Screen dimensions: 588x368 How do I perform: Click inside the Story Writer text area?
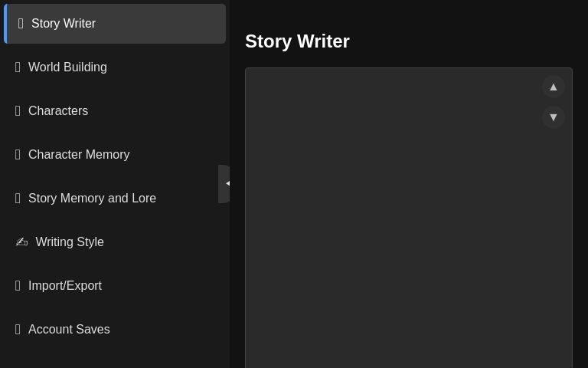398,230
